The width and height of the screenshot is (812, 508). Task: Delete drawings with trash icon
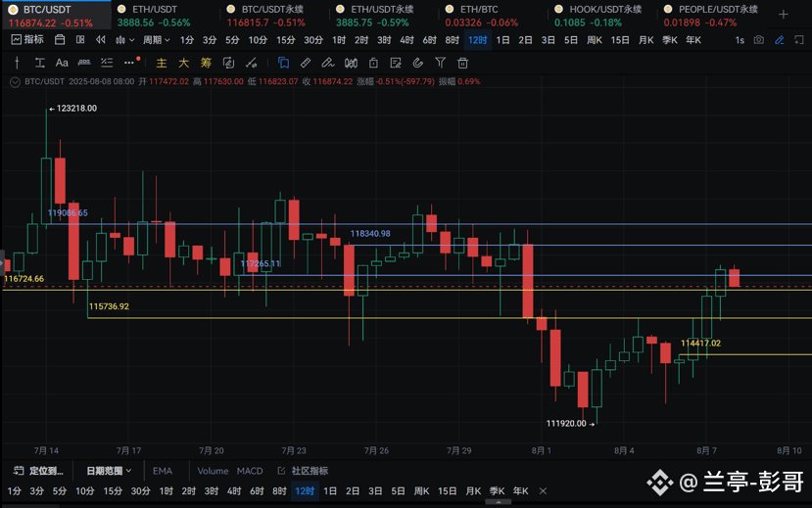click(x=463, y=63)
